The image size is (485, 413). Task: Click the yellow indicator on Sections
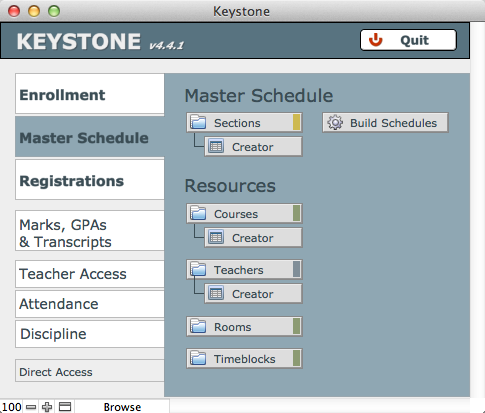(x=296, y=122)
